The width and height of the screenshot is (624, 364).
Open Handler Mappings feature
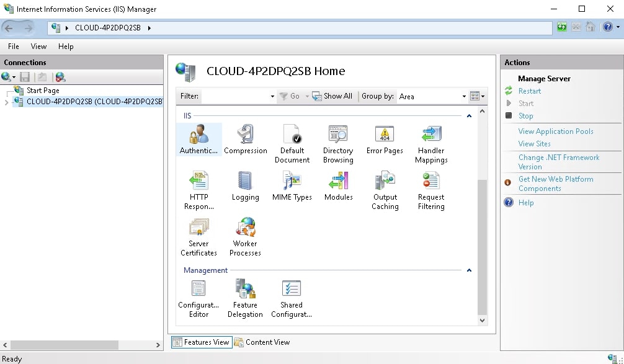click(x=431, y=144)
